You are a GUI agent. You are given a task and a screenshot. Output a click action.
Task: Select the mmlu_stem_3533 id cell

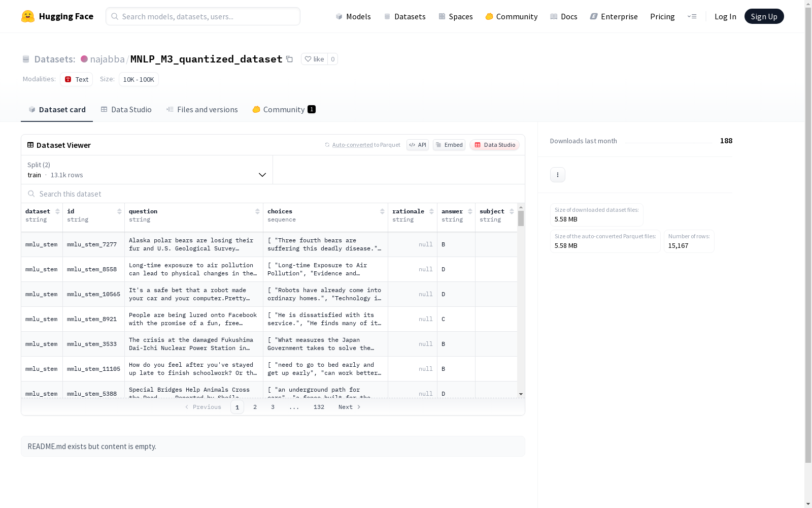[93, 344]
